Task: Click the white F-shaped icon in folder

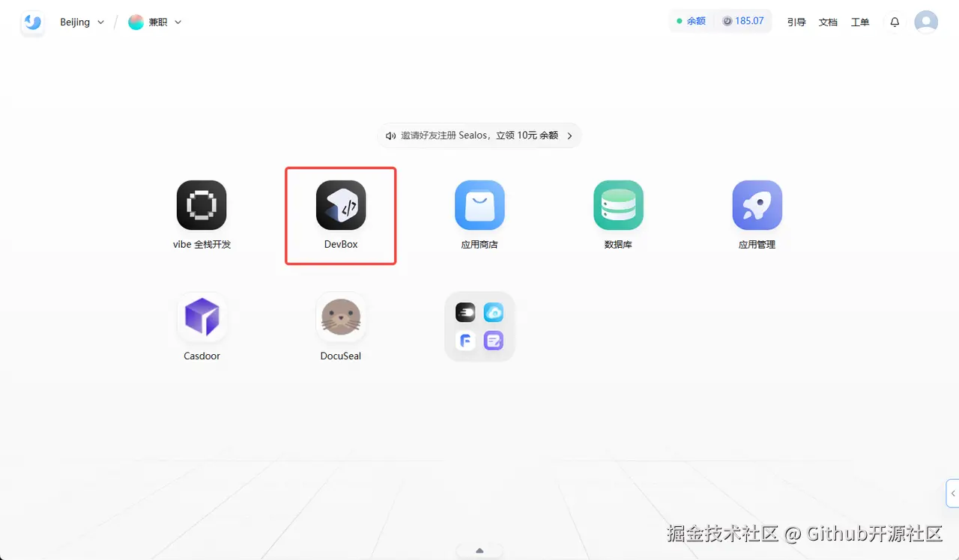Action: pyautogui.click(x=465, y=341)
